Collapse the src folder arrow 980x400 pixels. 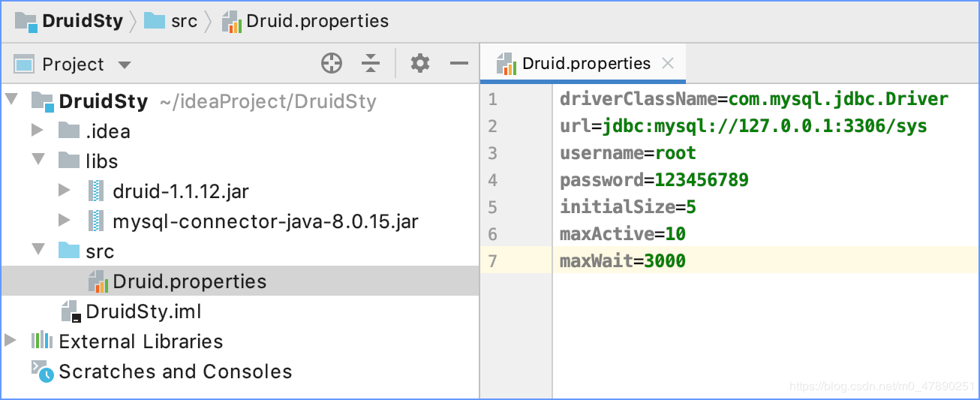[38, 251]
